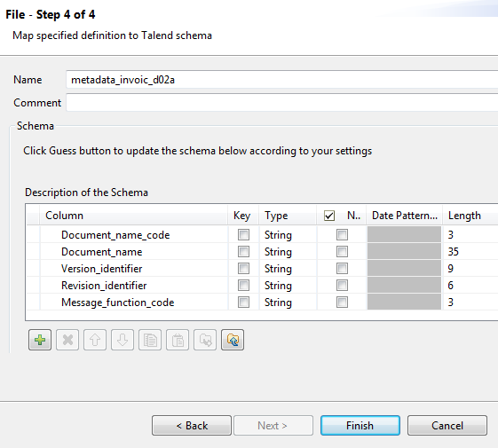Toggle Key checkbox for Message_function_code

click(x=243, y=303)
